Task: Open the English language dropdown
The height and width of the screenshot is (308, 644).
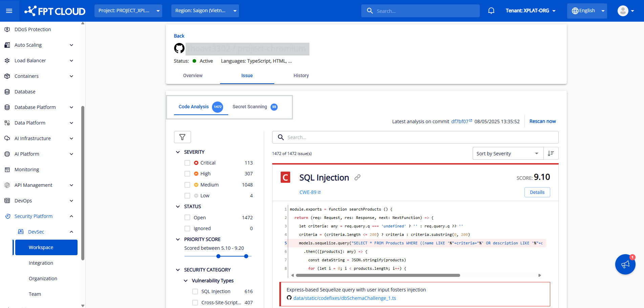Action: tap(587, 11)
